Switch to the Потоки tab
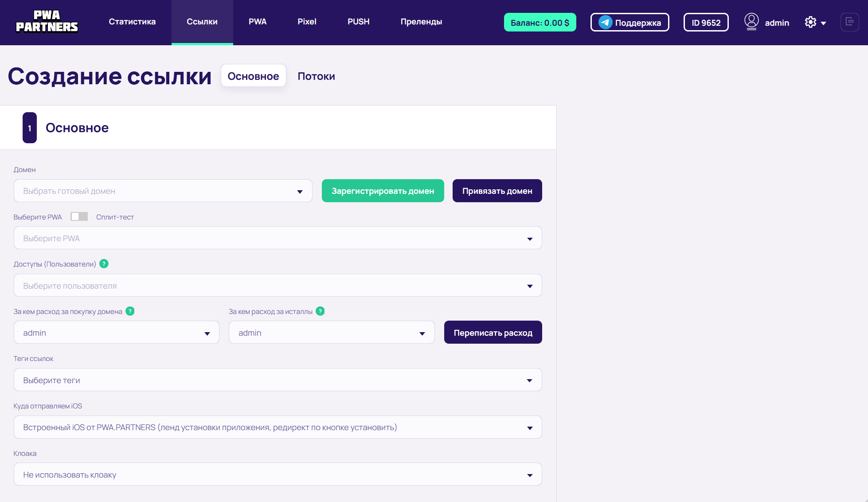This screenshot has height=502, width=868. coord(316,76)
